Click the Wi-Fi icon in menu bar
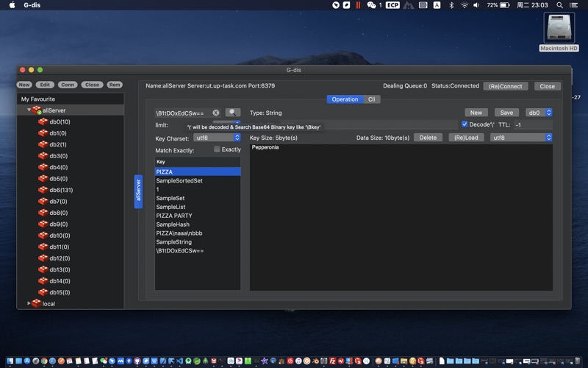 pyautogui.click(x=465, y=5)
